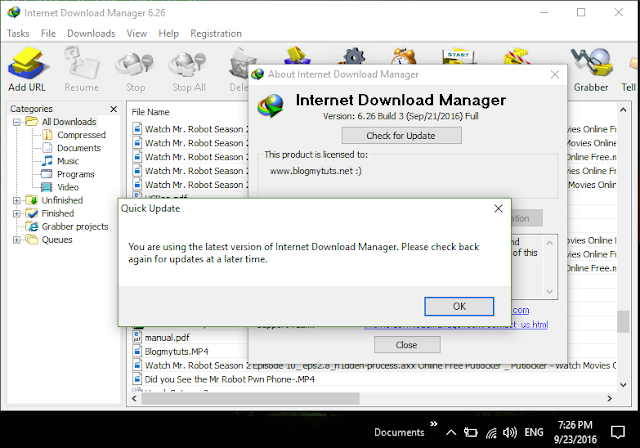Screen dimensions: 640x448
Task: Select manual.pdf in download list
Action: pyautogui.click(x=167, y=338)
